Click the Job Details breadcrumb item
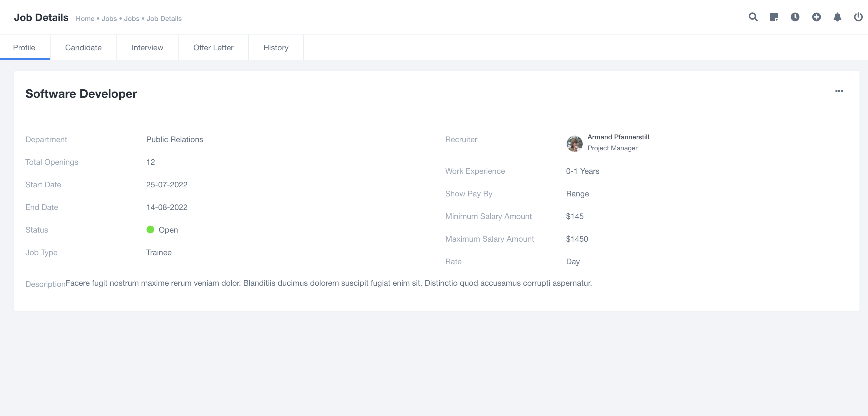Screen dimensions: 868x416 click(x=164, y=19)
